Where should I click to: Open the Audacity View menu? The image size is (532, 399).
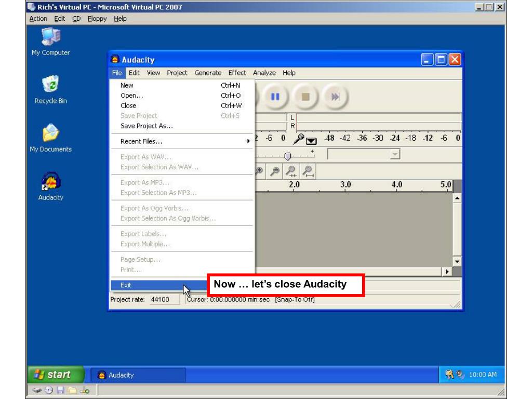(153, 73)
